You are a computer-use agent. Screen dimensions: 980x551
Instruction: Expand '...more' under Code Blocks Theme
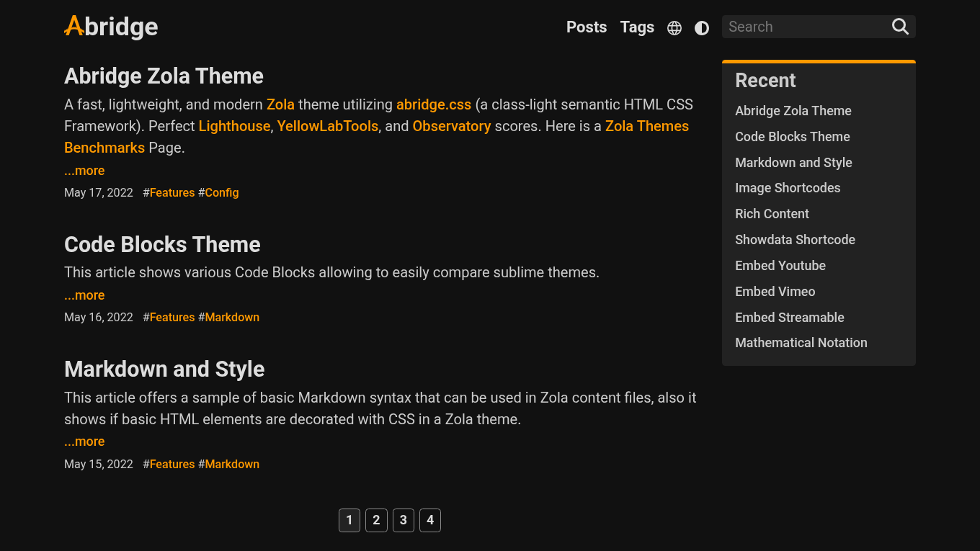pyautogui.click(x=84, y=295)
